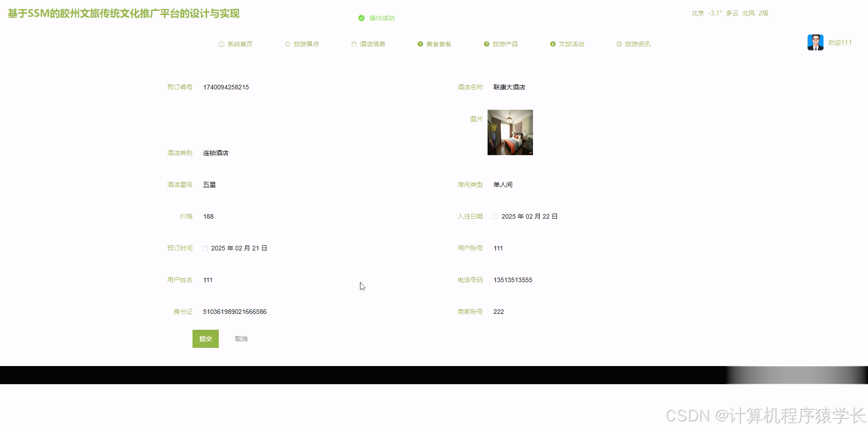Image resolution: width=868 pixels, height=430 pixels.
Task: Click the 文旅活动 info icon
Action: (553, 44)
